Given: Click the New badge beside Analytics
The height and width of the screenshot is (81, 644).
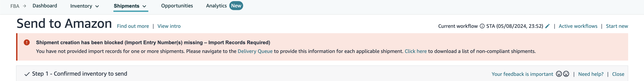Looking at the screenshot, I should (x=236, y=6).
